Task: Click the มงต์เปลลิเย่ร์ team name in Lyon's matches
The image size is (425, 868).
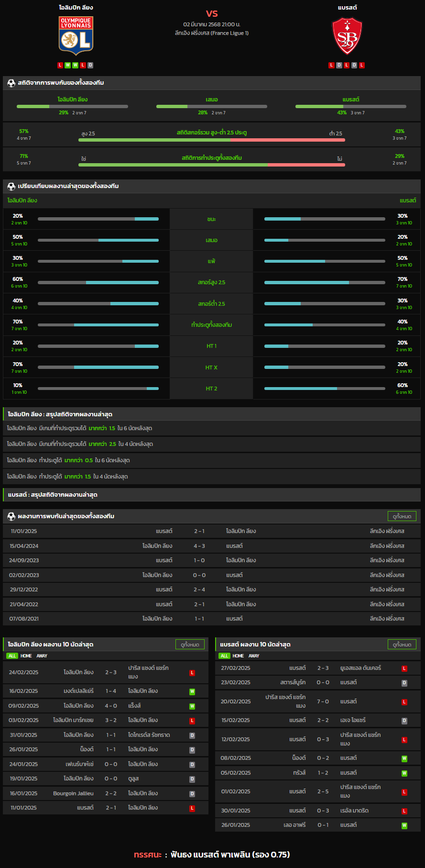Action: click(78, 691)
